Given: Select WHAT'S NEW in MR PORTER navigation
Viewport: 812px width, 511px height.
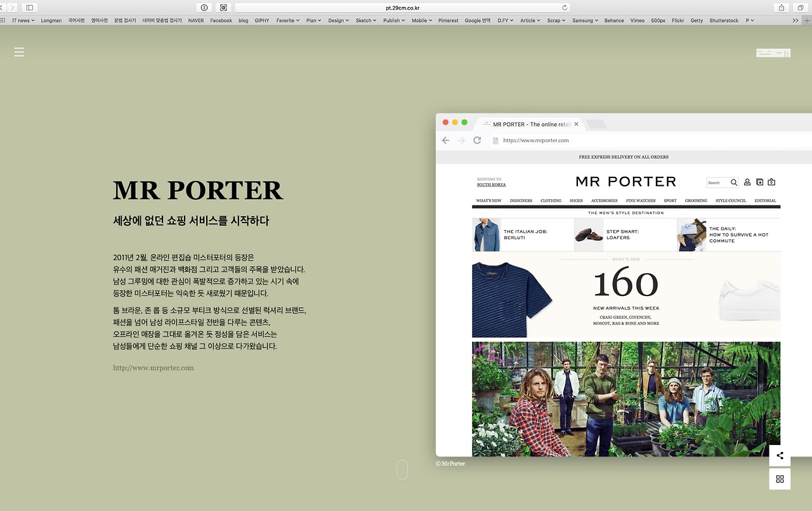Looking at the screenshot, I should point(488,200).
